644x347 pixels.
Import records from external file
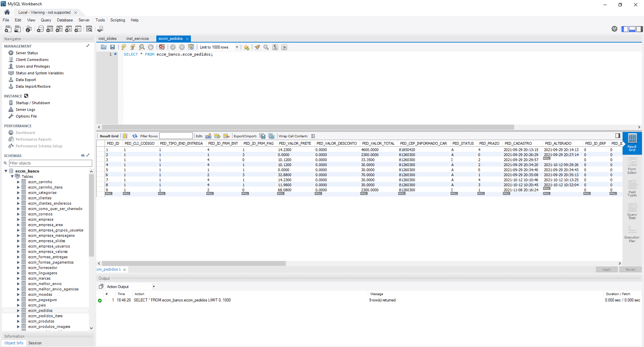[x=272, y=136]
